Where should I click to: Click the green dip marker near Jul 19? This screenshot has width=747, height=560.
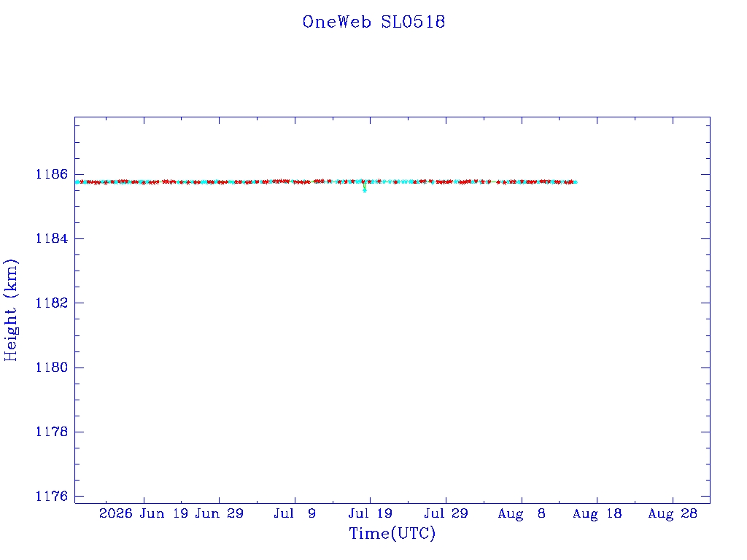365,189
